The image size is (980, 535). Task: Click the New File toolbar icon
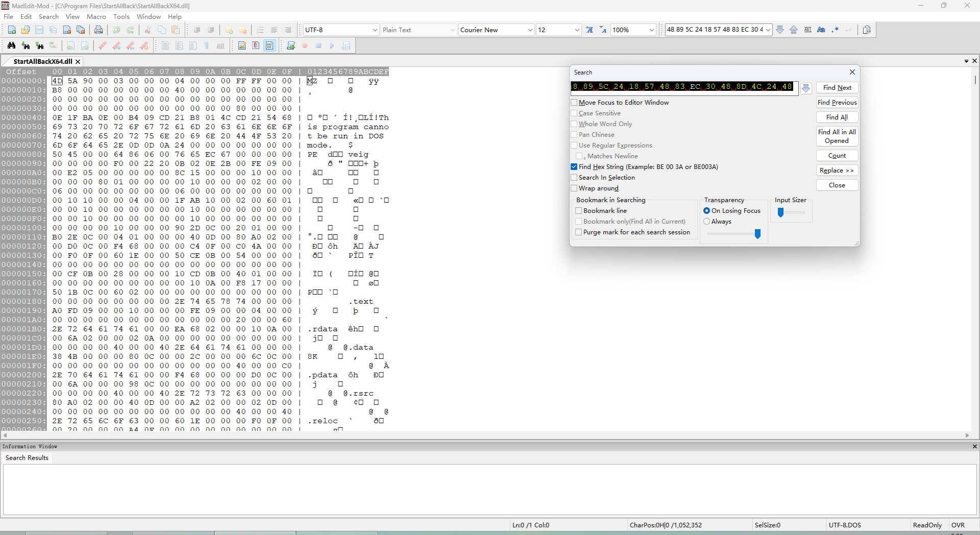click(x=12, y=30)
